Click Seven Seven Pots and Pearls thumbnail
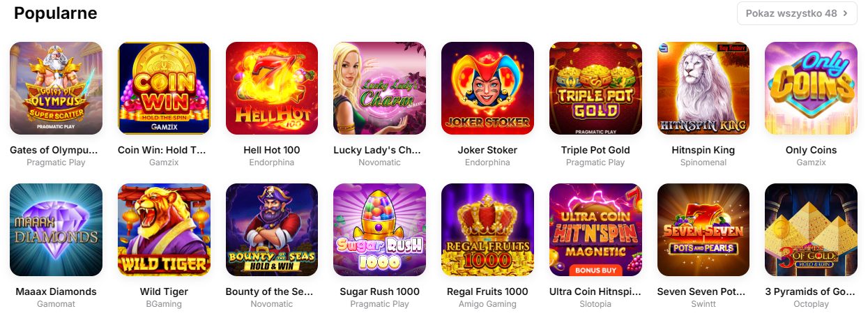This screenshot has height=318, width=868. 703,229
